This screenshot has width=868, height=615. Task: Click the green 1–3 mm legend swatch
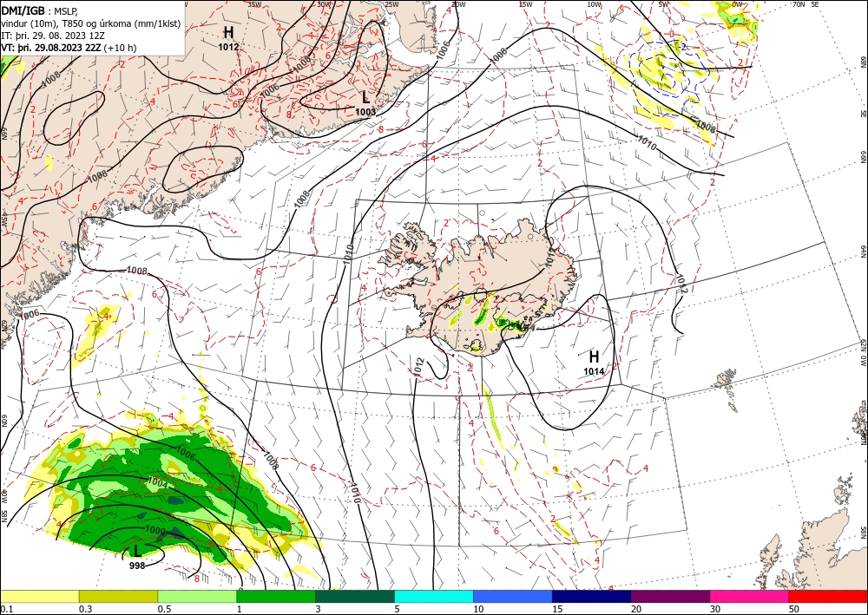pyautogui.click(x=276, y=597)
